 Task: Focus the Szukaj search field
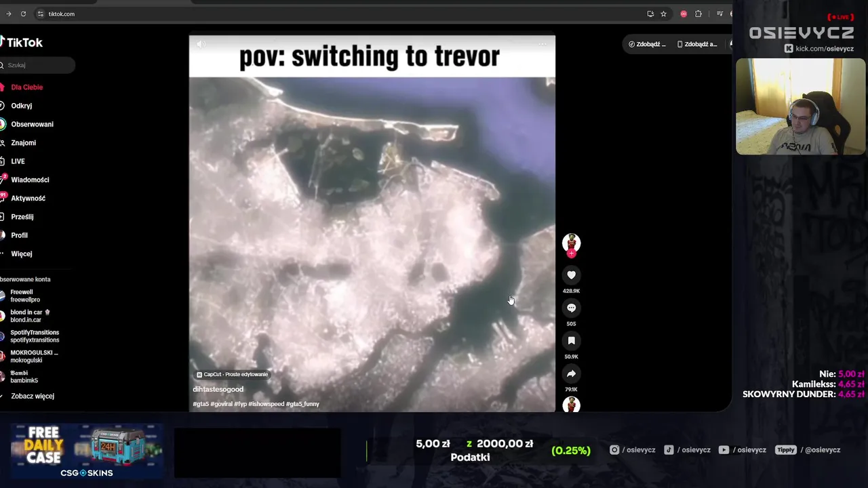tap(37, 65)
